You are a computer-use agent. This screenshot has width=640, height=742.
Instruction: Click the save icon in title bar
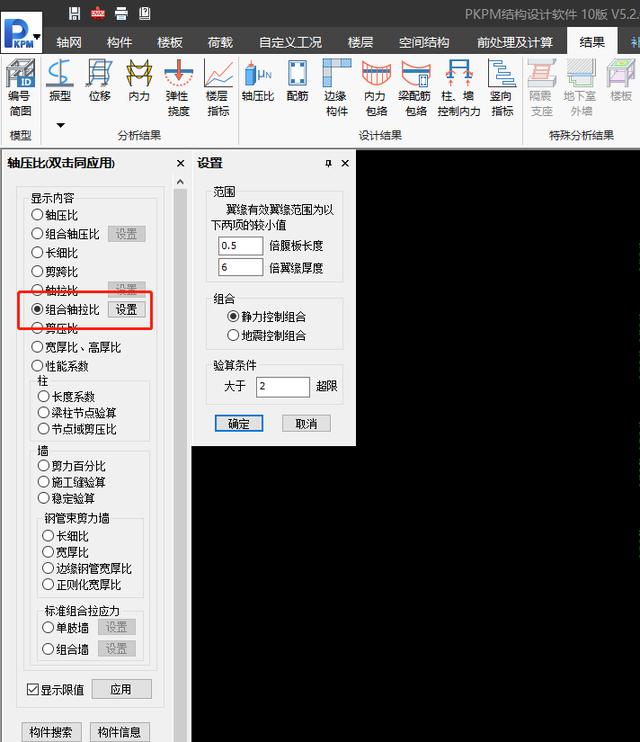pos(74,13)
